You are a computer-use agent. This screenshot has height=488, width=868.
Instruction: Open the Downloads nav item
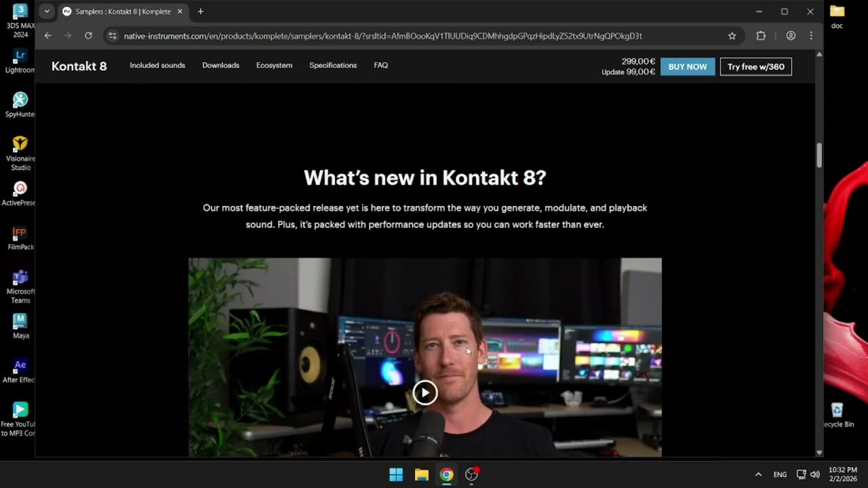pyautogui.click(x=220, y=65)
